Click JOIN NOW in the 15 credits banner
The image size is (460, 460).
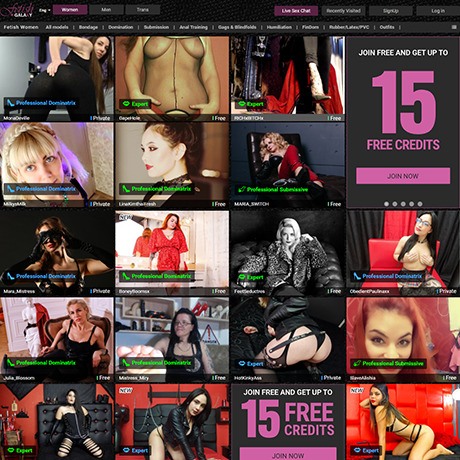[x=403, y=176]
